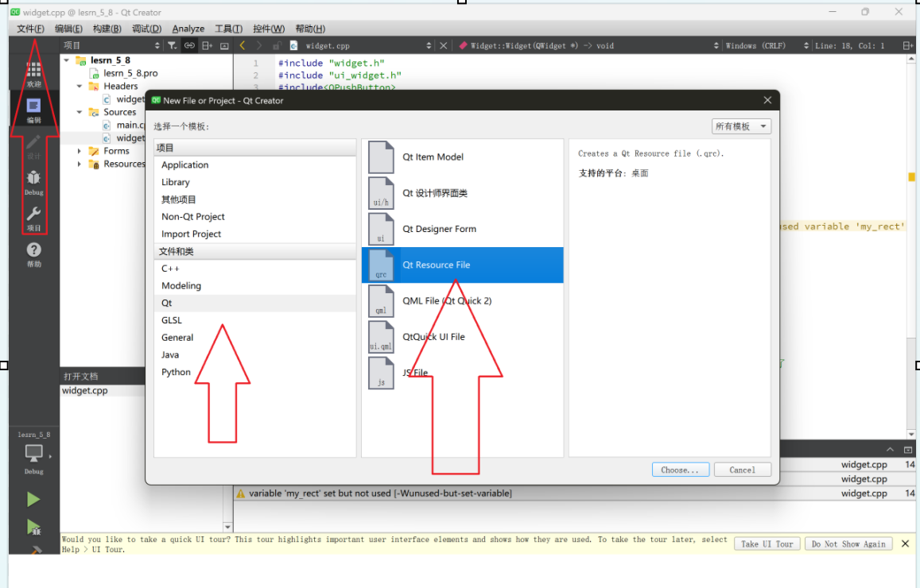Select QML File (Qt Quick 2) template

pyautogui.click(x=462, y=300)
